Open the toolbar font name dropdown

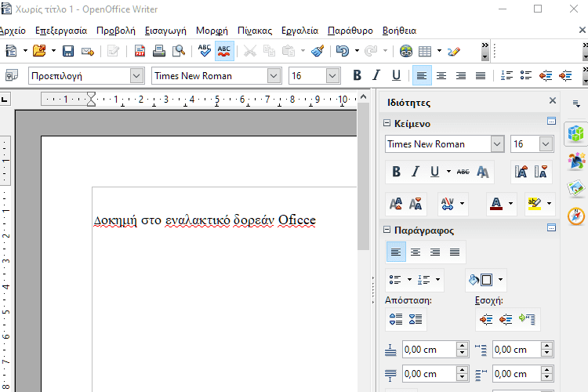coord(274,76)
